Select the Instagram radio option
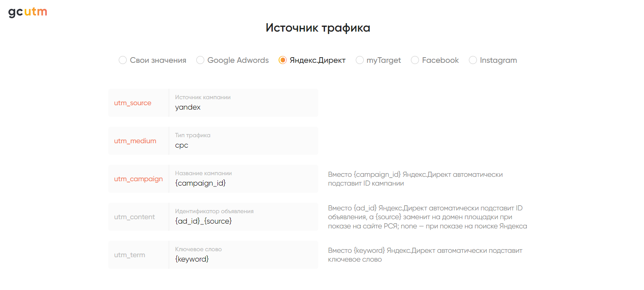This screenshot has height=290, width=644. tap(492, 60)
